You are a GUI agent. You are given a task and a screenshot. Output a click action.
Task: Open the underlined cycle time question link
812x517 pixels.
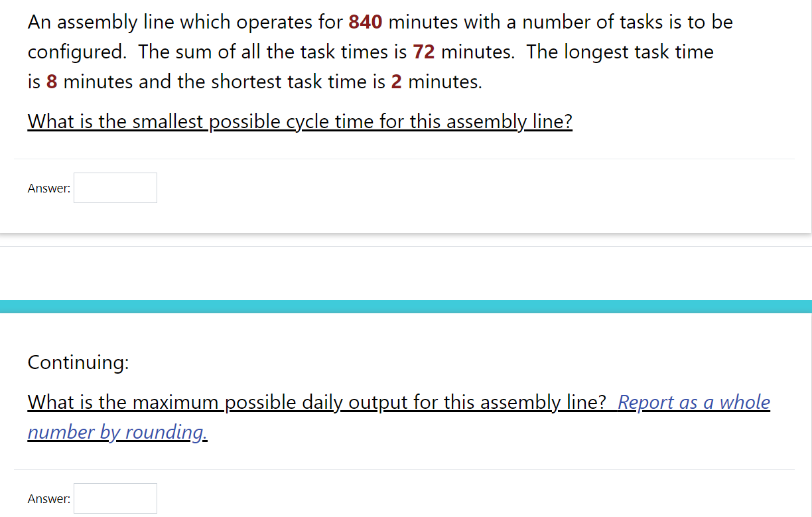click(299, 121)
